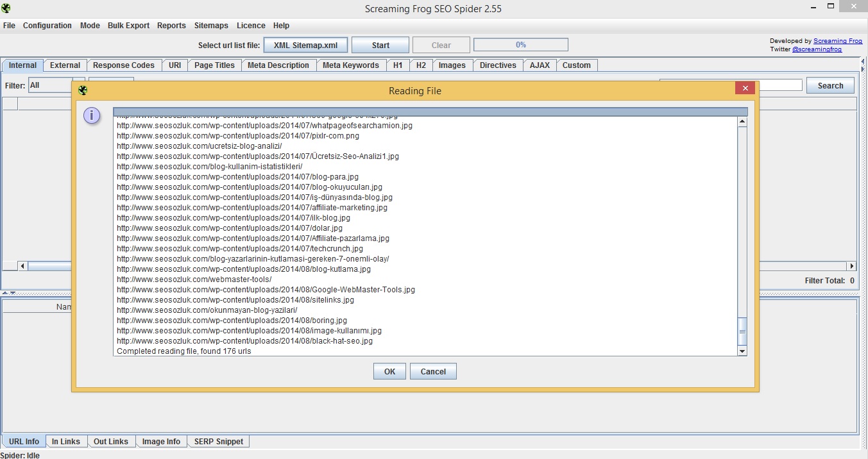
Task: Collapse the lower panel using splitter arrows
Action: coord(12,293)
